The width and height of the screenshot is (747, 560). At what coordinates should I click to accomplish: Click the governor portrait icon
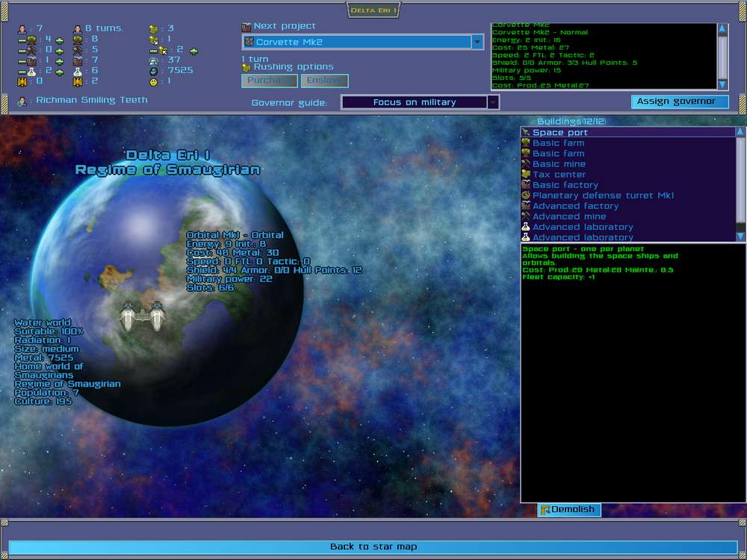pyautogui.click(x=22, y=101)
